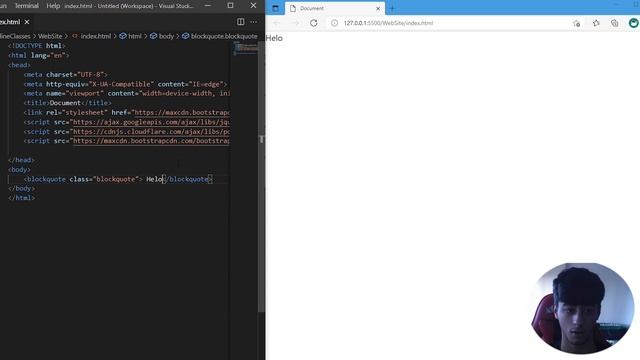Click the Helo text on webpage
Image resolution: width=640 pixels, height=360 pixels.
pyautogui.click(x=274, y=38)
